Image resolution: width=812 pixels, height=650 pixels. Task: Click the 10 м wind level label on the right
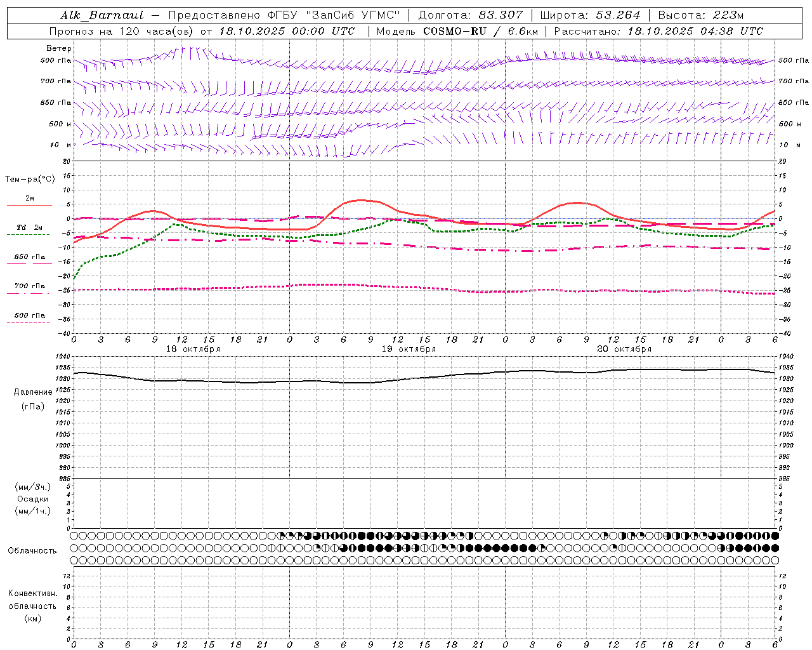(789, 145)
